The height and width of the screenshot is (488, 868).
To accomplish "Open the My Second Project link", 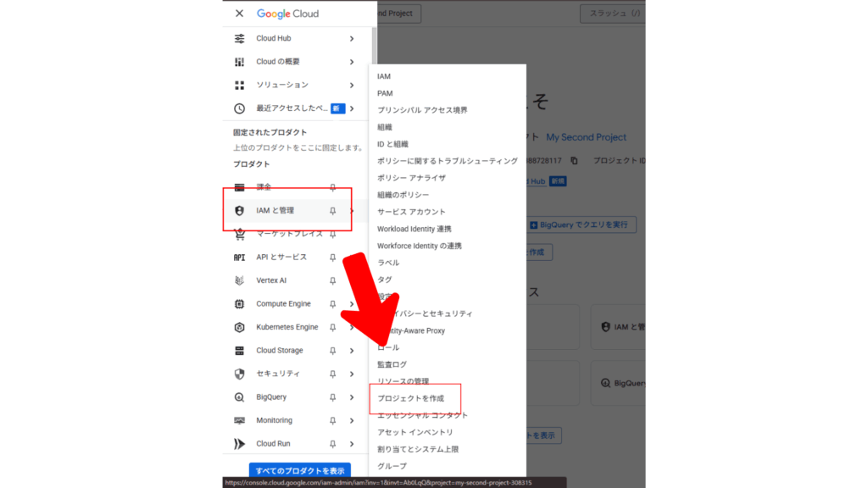I will pos(587,137).
